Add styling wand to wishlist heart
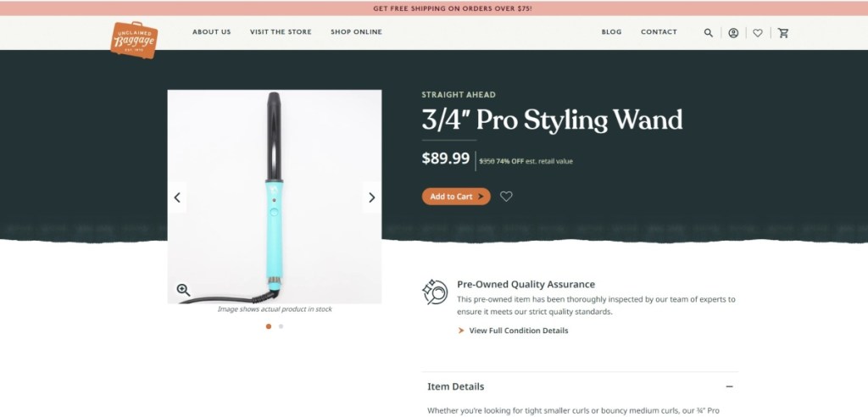This screenshot has width=868, height=417. click(506, 197)
